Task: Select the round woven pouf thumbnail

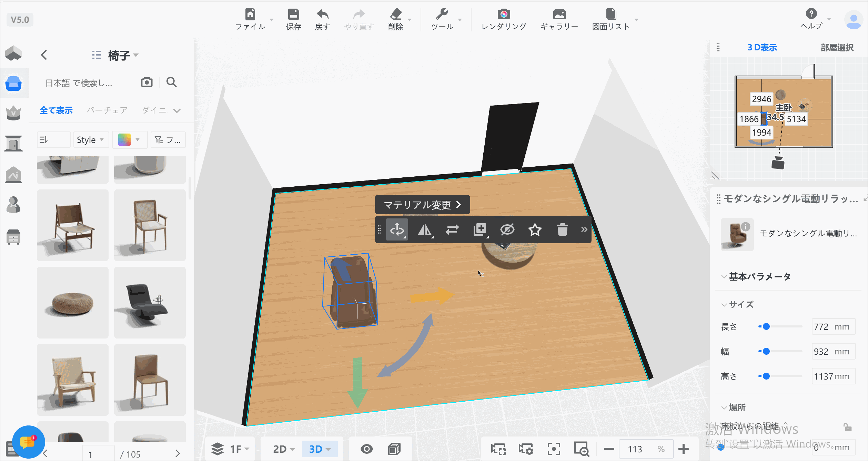Action: click(x=73, y=303)
